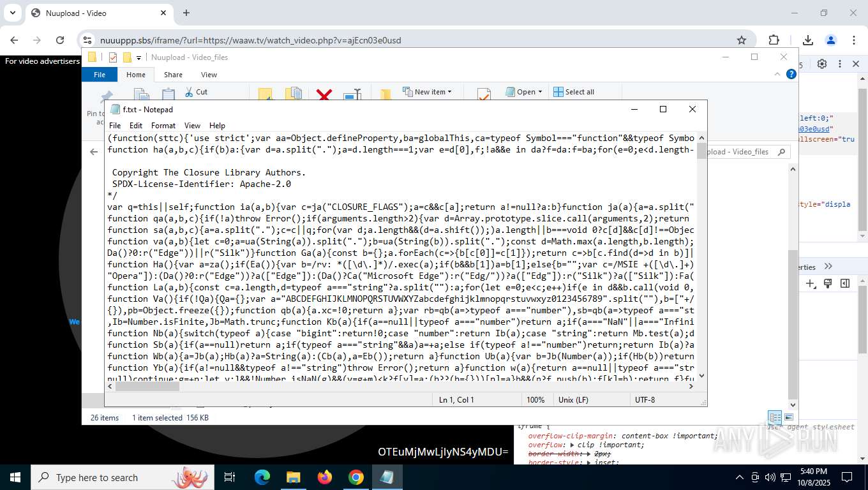Click Ln 1, Col 1 status entry
This screenshot has width=868, height=490.
(456, 399)
